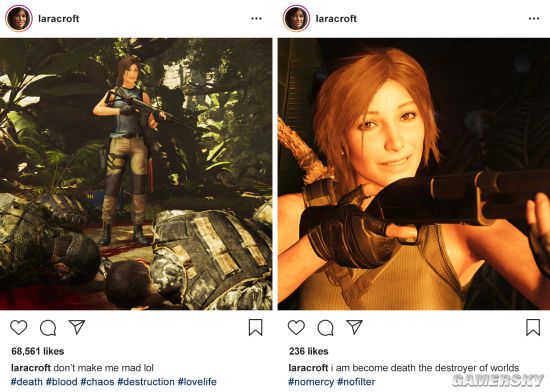Screen dimensions: 550x392
Task: Open the #lovelife hashtag
Action: (x=197, y=381)
